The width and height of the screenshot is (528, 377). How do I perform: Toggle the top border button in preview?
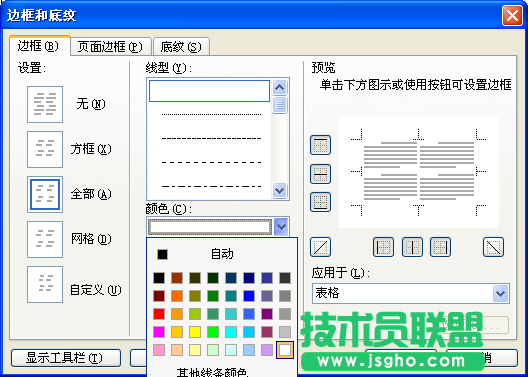pyautogui.click(x=320, y=145)
